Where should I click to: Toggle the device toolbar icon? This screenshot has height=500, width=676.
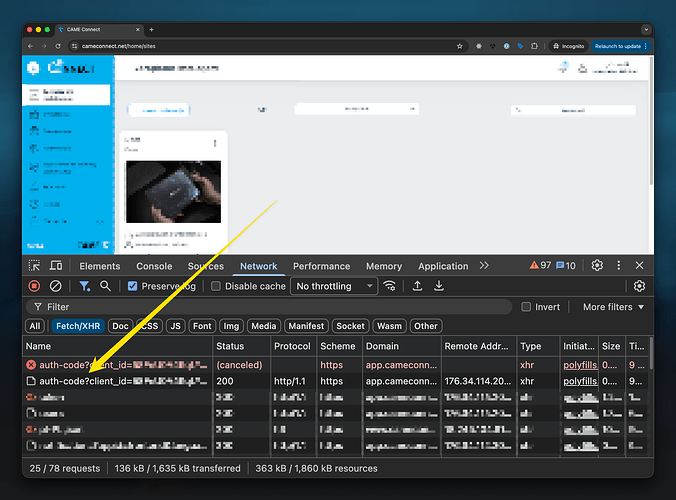coord(57,266)
